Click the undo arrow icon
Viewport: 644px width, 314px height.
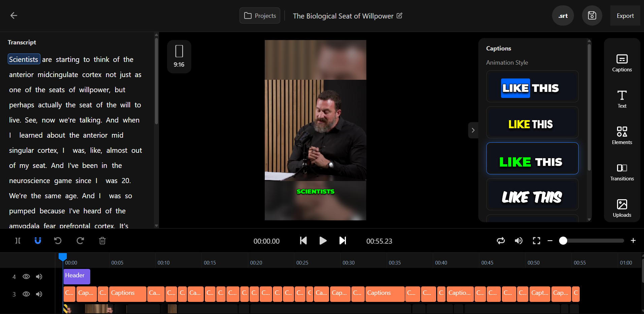click(58, 241)
